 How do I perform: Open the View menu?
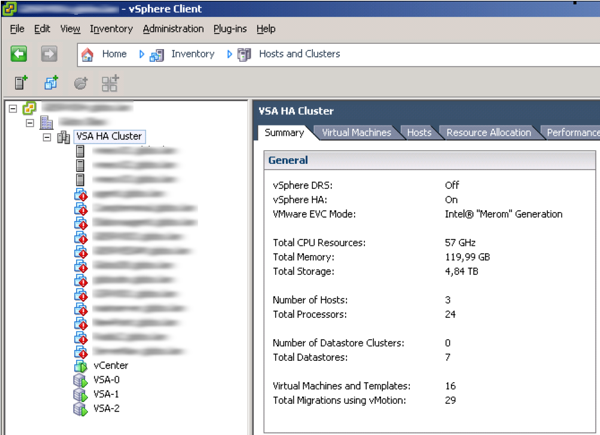click(70, 29)
